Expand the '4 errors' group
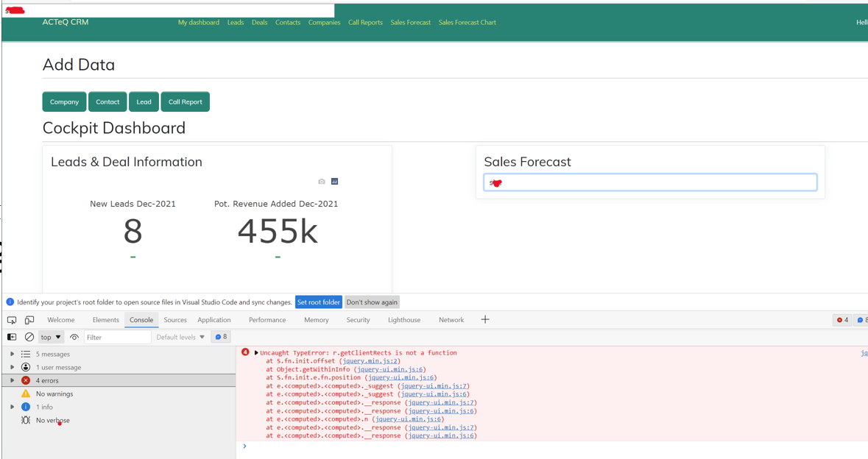The width and height of the screenshot is (868, 459). click(x=13, y=380)
